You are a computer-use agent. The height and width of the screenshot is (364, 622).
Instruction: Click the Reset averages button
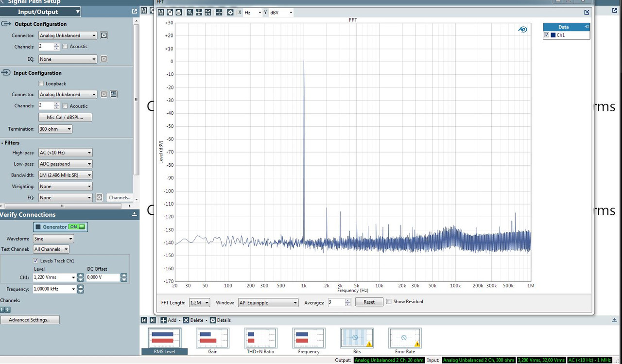[x=369, y=302]
